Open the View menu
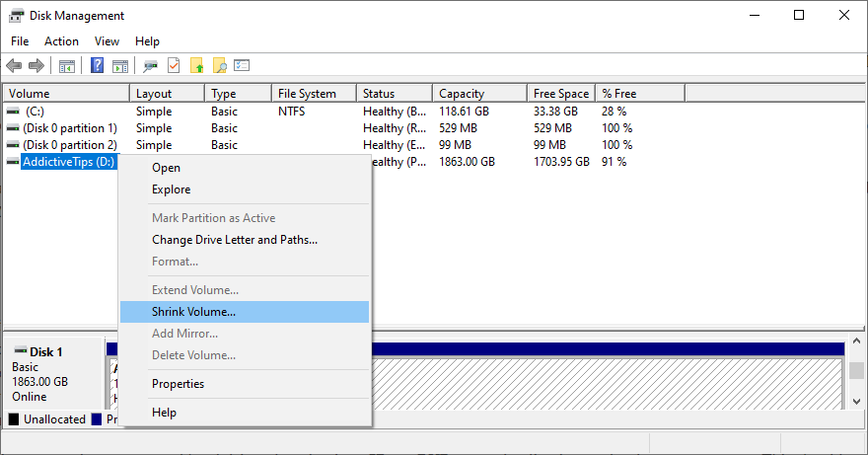Screen dimensions: 868x455 pos(107,41)
